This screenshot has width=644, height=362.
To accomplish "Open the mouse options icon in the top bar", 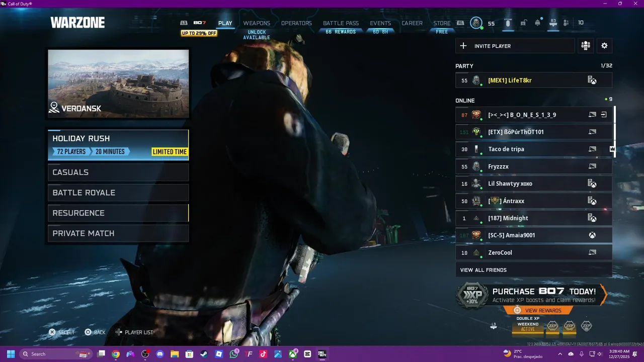I will click(508, 23).
